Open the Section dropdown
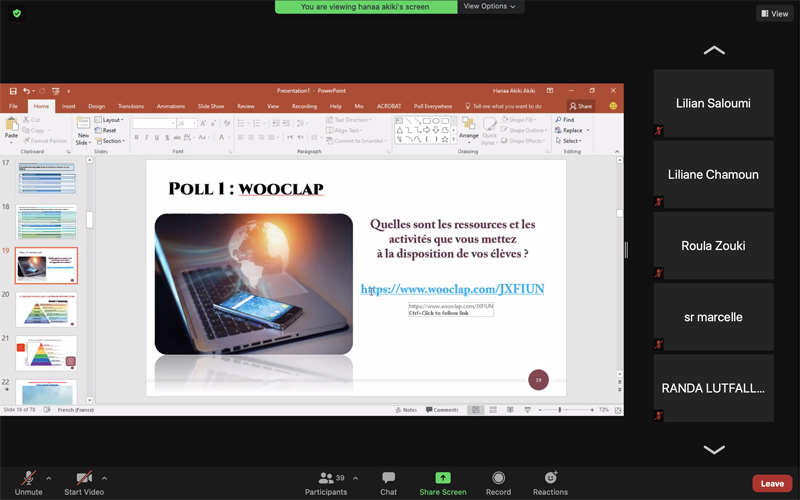The height and width of the screenshot is (500, 800). click(x=110, y=141)
